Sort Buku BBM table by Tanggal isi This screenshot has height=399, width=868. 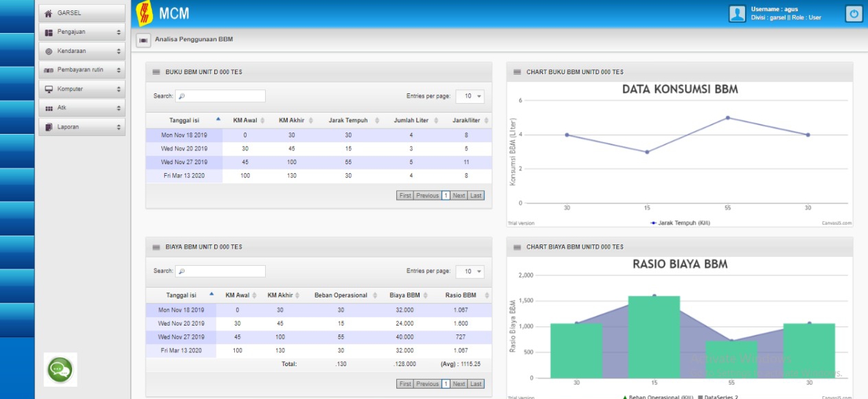tap(184, 120)
